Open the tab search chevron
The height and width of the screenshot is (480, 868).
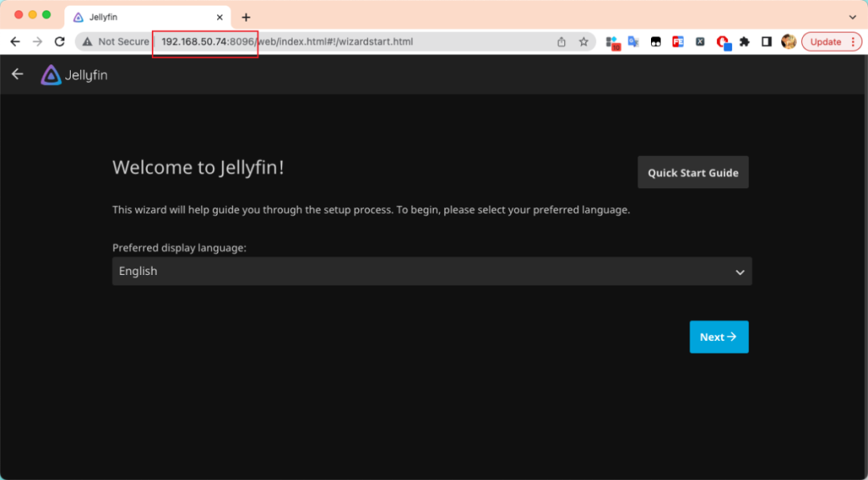pyautogui.click(x=853, y=17)
